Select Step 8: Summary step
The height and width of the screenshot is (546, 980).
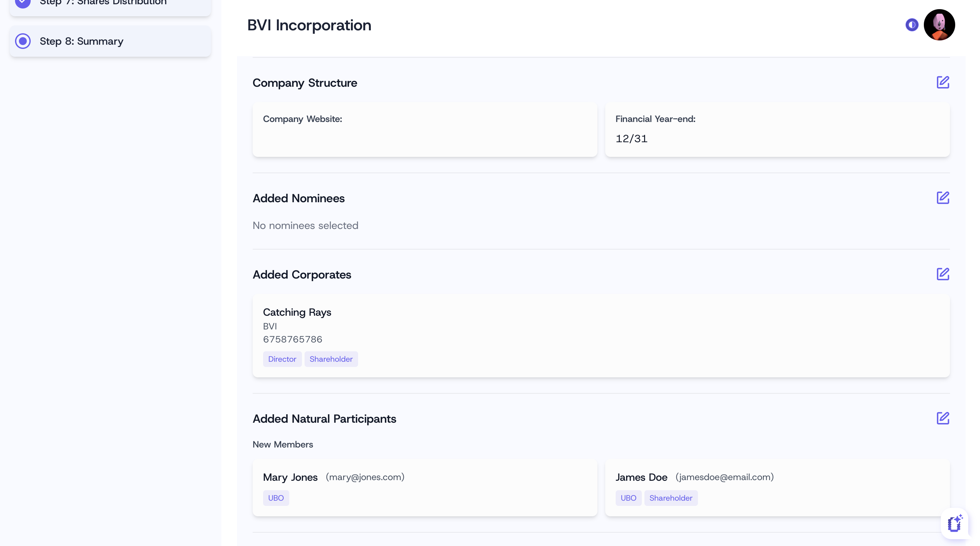point(81,41)
